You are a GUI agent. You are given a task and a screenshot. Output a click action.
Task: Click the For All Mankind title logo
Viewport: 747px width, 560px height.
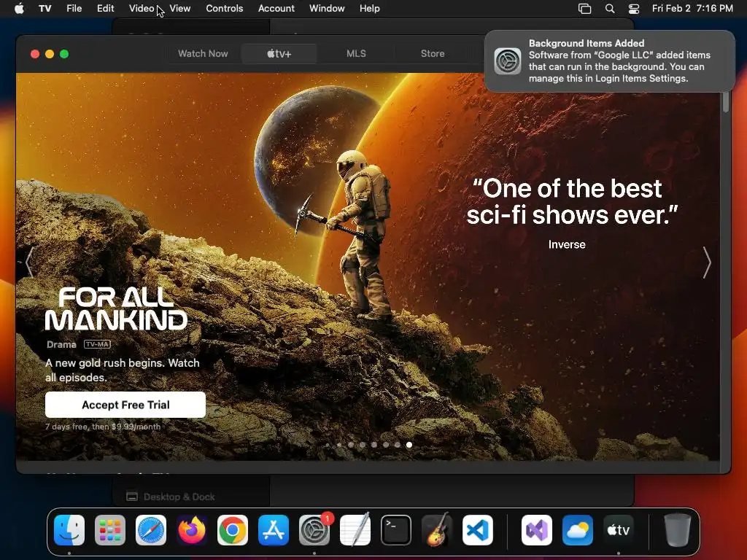pyautogui.click(x=116, y=308)
